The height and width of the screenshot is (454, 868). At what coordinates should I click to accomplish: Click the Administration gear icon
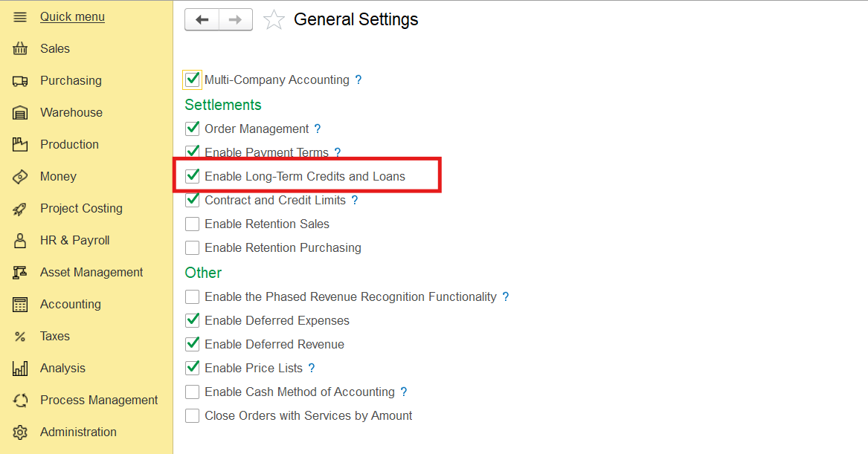(x=20, y=432)
